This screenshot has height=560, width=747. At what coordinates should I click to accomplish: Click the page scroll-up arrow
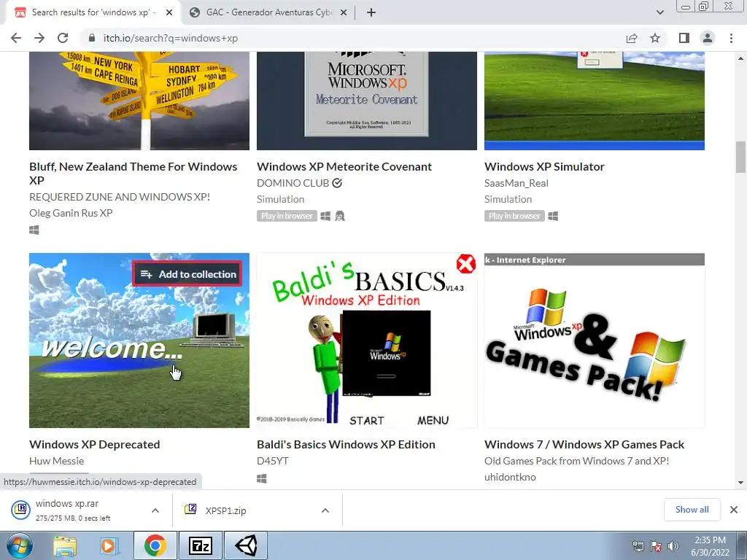click(741, 58)
